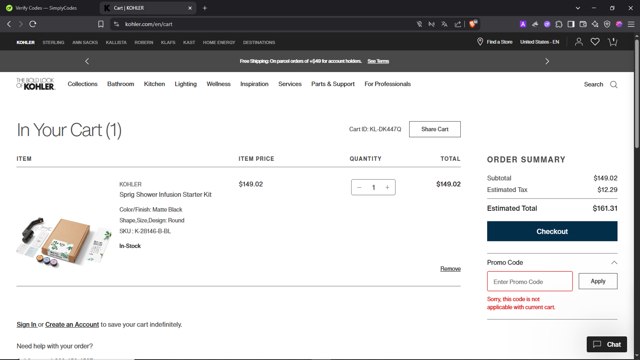
Task: Apply the promo code
Action: pyautogui.click(x=598, y=281)
